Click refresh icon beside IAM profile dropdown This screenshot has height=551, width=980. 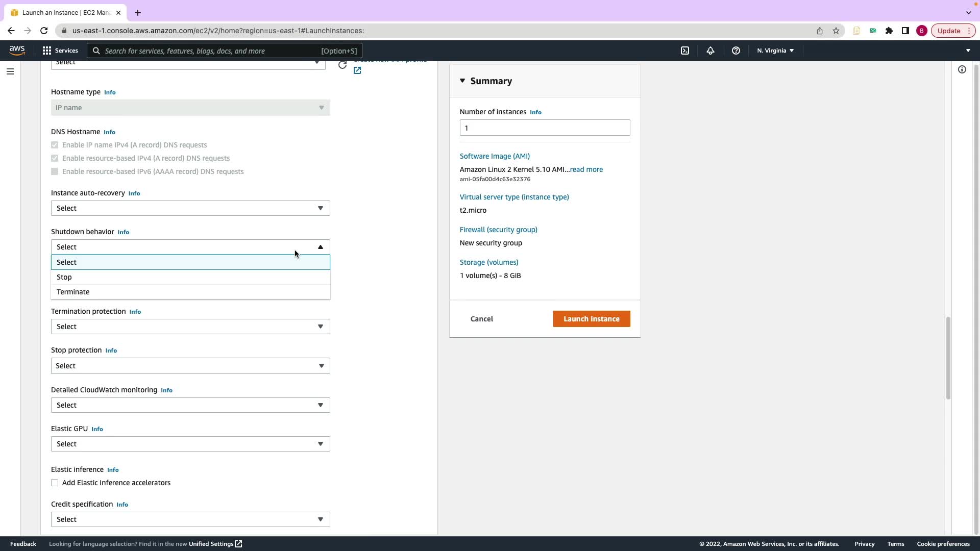click(342, 65)
